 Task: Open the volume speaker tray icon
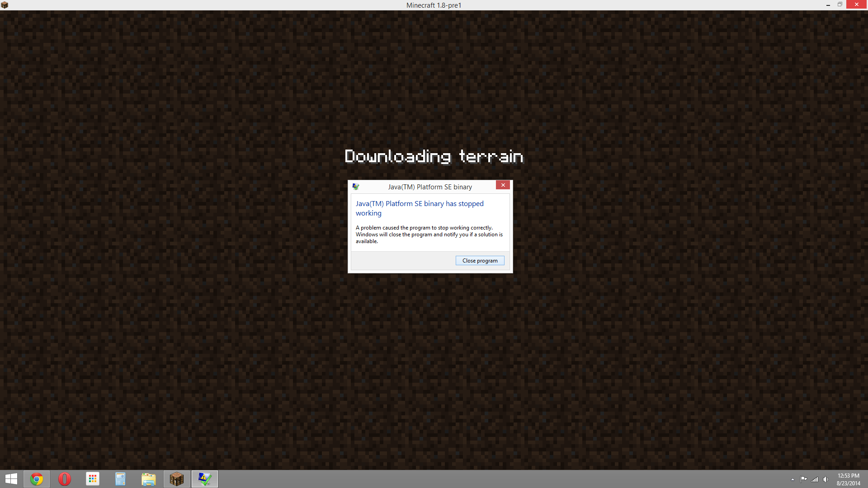pyautogui.click(x=826, y=479)
